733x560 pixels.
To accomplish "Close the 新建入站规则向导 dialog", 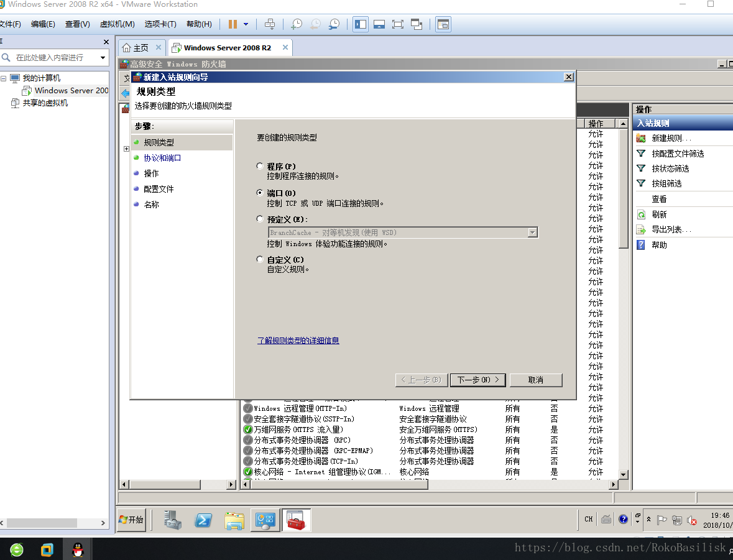I will coord(569,77).
